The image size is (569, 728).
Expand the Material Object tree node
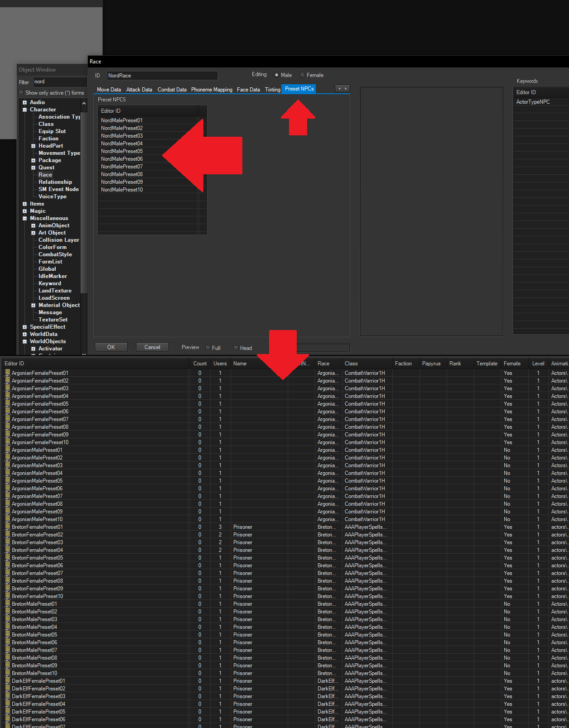(33, 306)
